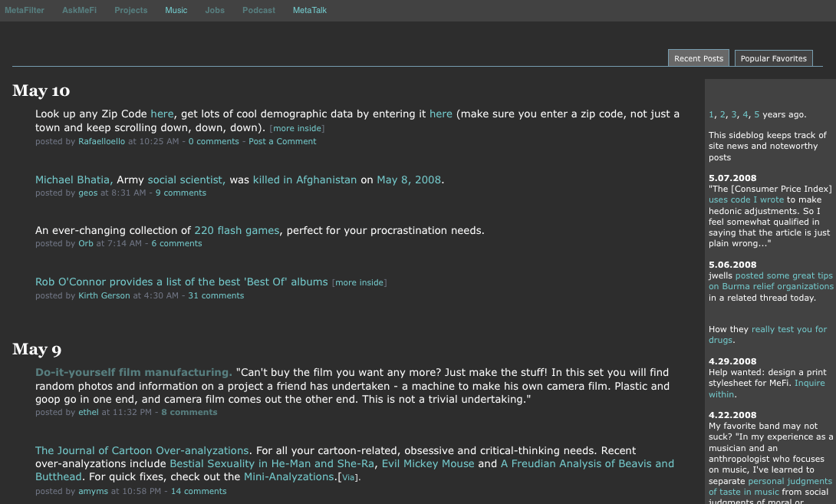
Task: Follow the 'Via' source link
Action: [x=348, y=478]
